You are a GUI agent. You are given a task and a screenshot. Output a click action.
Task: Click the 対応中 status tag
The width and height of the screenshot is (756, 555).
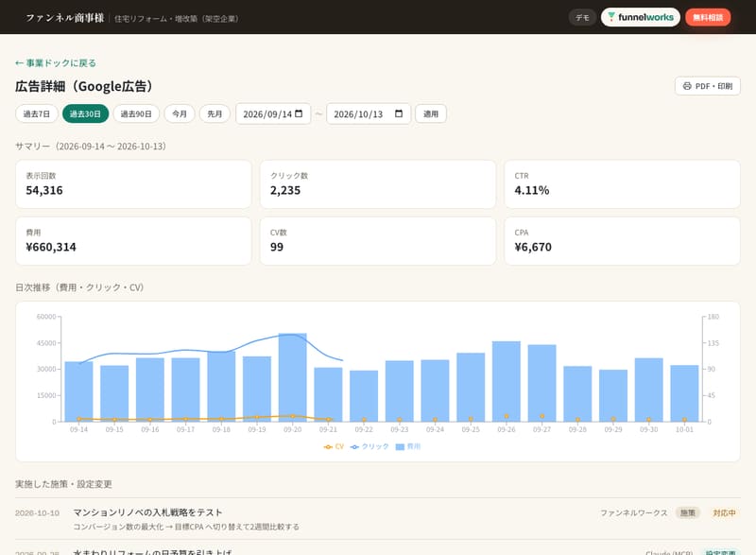point(724,512)
